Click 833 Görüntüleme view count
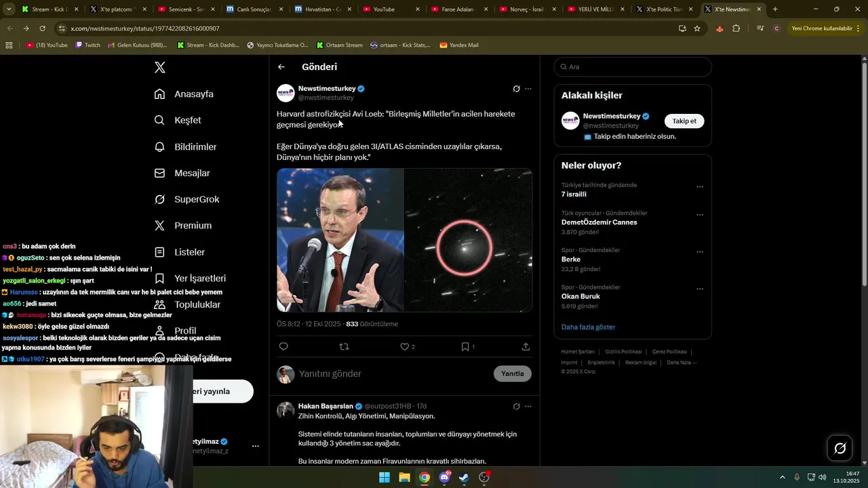 (372, 324)
